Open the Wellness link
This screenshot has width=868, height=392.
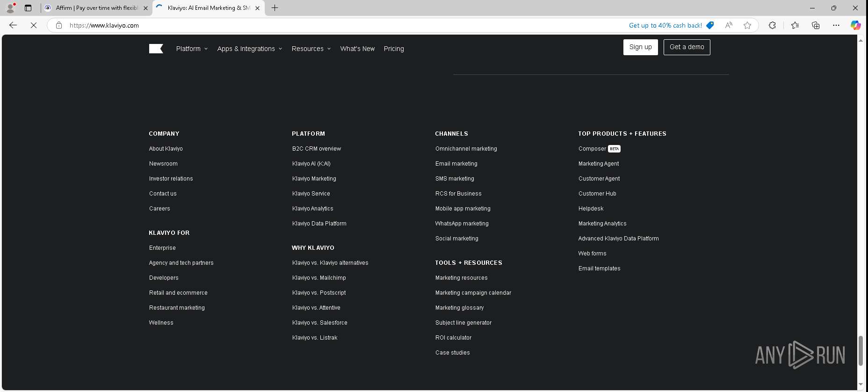pyautogui.click(x=161, y=323)
